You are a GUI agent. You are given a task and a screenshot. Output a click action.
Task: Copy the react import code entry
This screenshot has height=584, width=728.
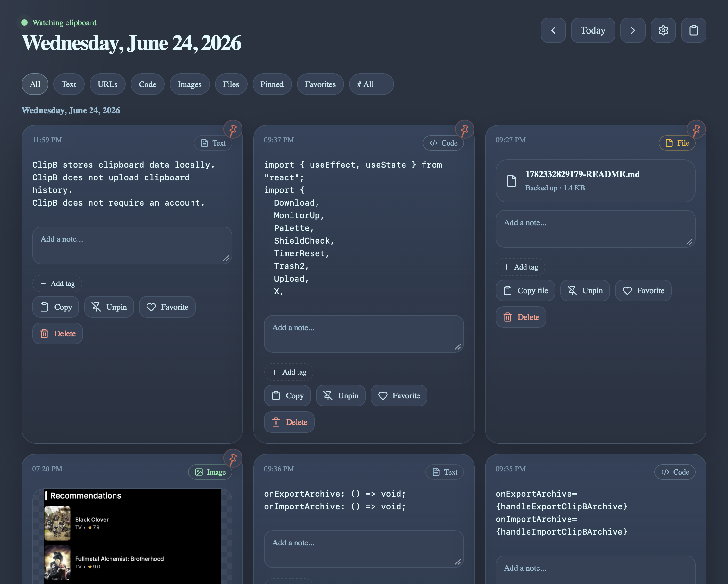pos(287,396)
